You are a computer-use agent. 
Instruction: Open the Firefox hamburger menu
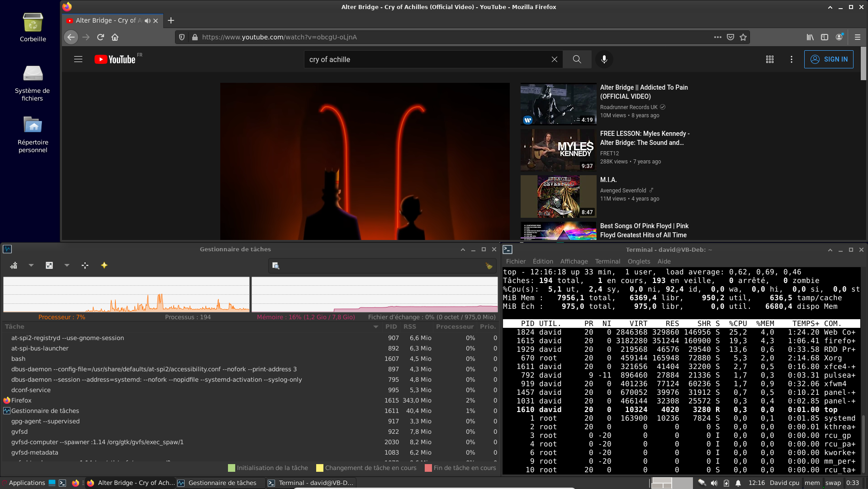tap(858, 37)
